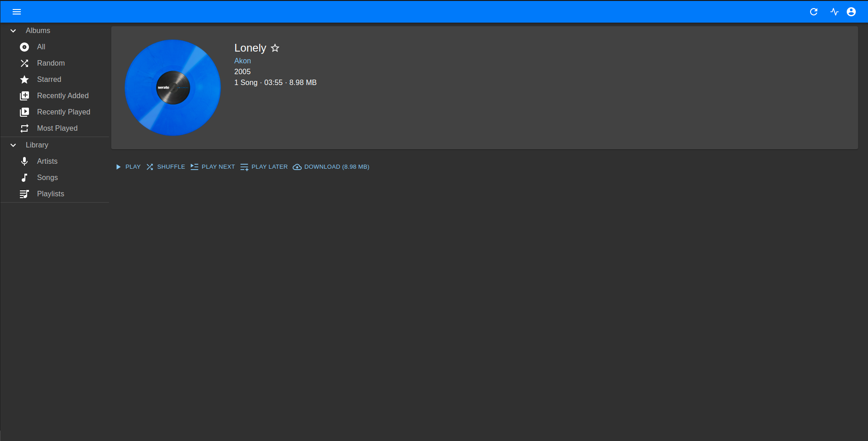Collapse the Library section

pos(13,145)
